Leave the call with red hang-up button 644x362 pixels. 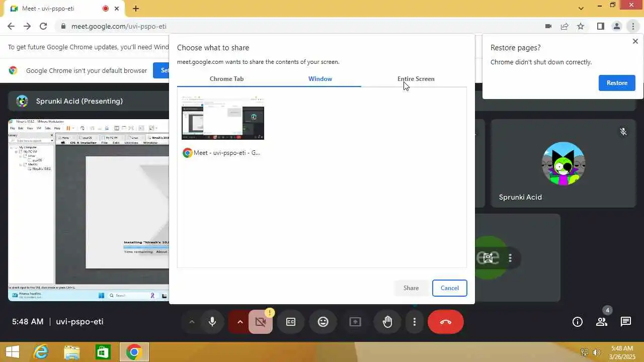point(446,322)
